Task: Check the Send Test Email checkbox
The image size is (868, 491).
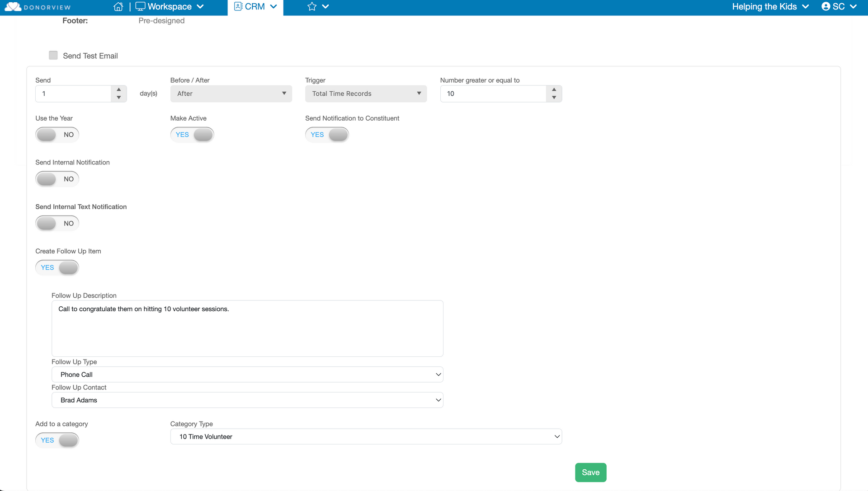Action: (53, 55)
